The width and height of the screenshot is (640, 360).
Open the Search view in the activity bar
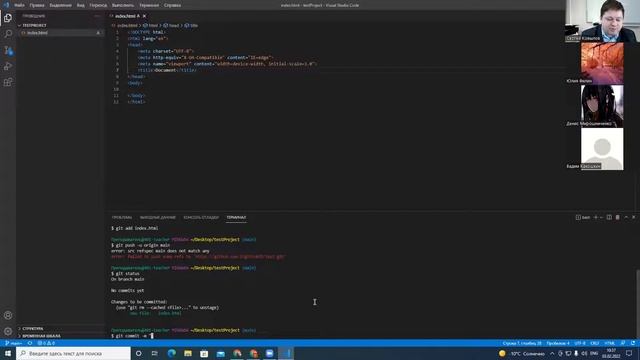[8, 34]
